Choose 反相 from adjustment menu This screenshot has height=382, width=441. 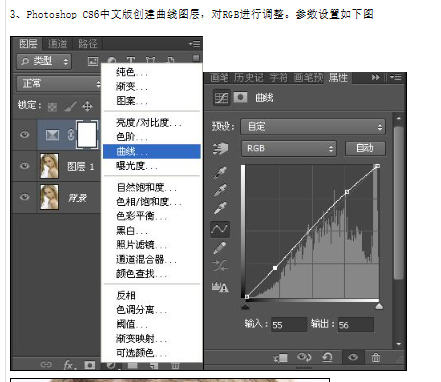(152, 295)
